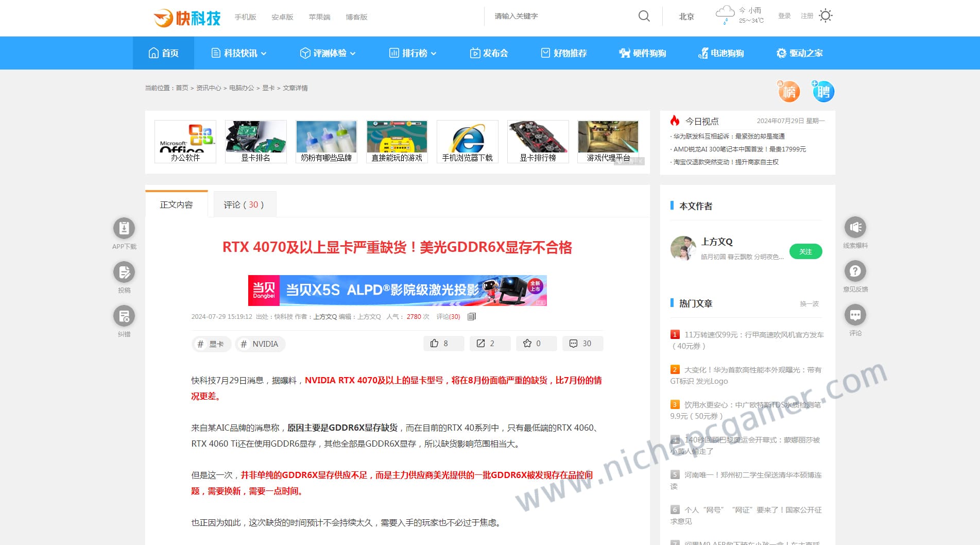Screen dimensions: 980x545
Task: Click the orange 榜 ranking badge
Action: (x=788, y=92)
